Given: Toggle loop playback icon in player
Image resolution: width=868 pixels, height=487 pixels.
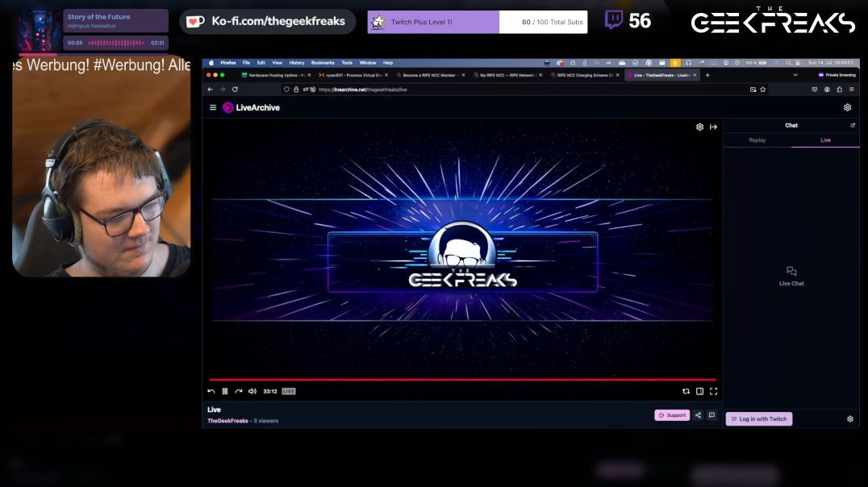Looking at the screenshot, I should point(686,391).
